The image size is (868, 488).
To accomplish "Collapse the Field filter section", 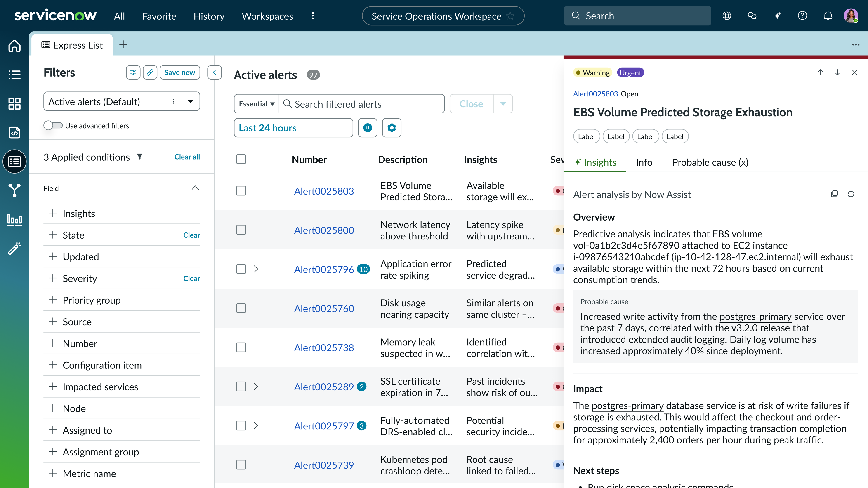I will (x=195, y=188).
